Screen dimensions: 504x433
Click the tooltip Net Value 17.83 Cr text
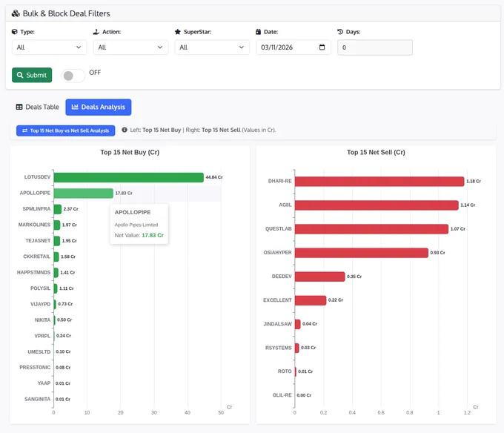click(139, 235)
